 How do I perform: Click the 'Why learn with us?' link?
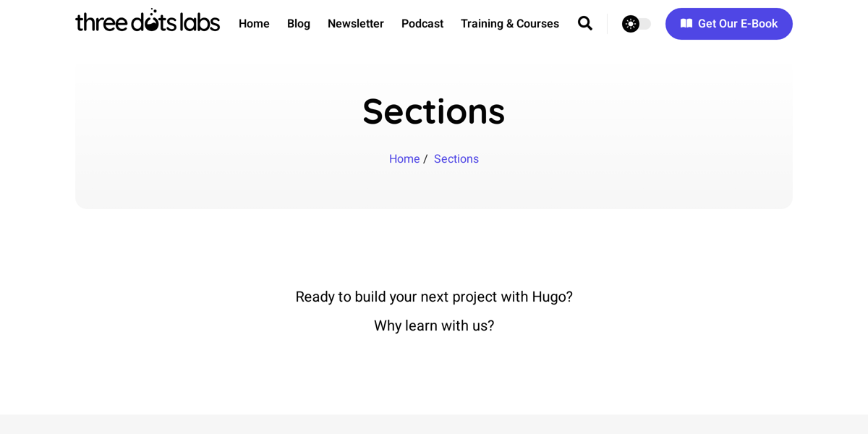tap(433, 325)
